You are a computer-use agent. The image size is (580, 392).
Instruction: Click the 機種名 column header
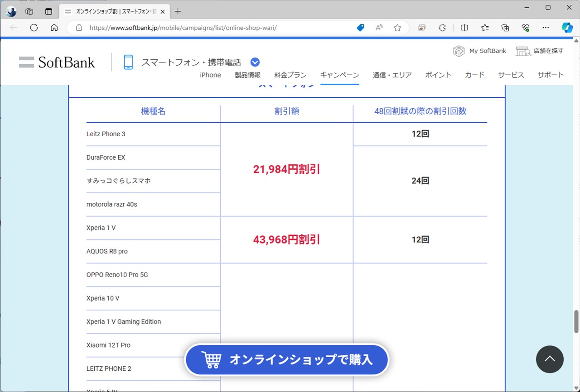(x=153, y=111)
